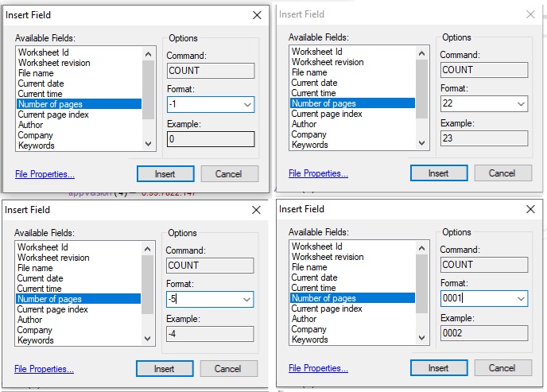547x392 pixels.
Task: Expand the Format combo box containing 0001
Action: 520,299
